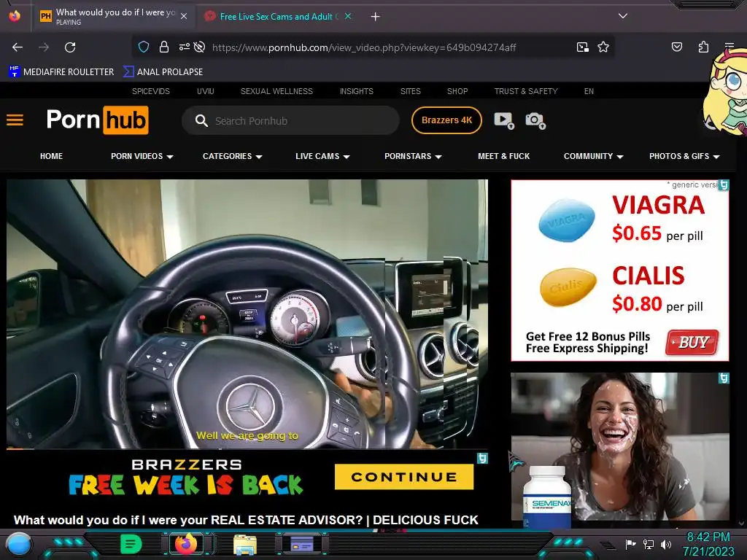Open the picture-in-picture icon in the address bar
Image resolution: width=747 pixels, height=560 pixels.
[x=582, y=47]
